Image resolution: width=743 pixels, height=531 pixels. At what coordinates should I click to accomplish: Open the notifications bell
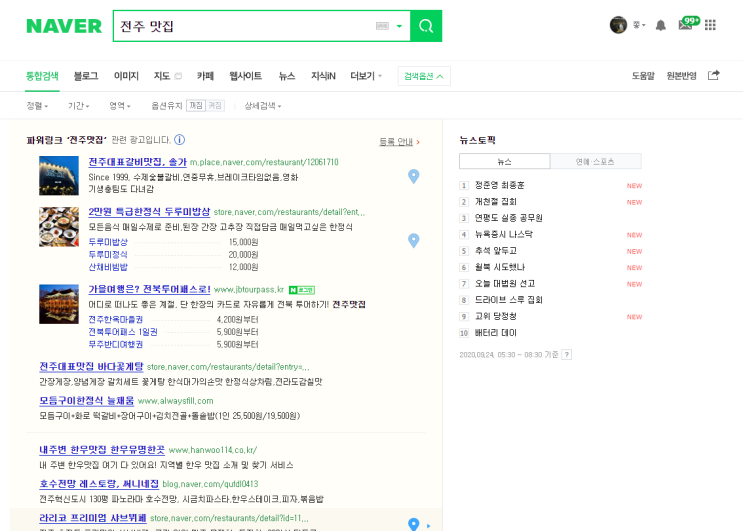click(x=661, y=25)
